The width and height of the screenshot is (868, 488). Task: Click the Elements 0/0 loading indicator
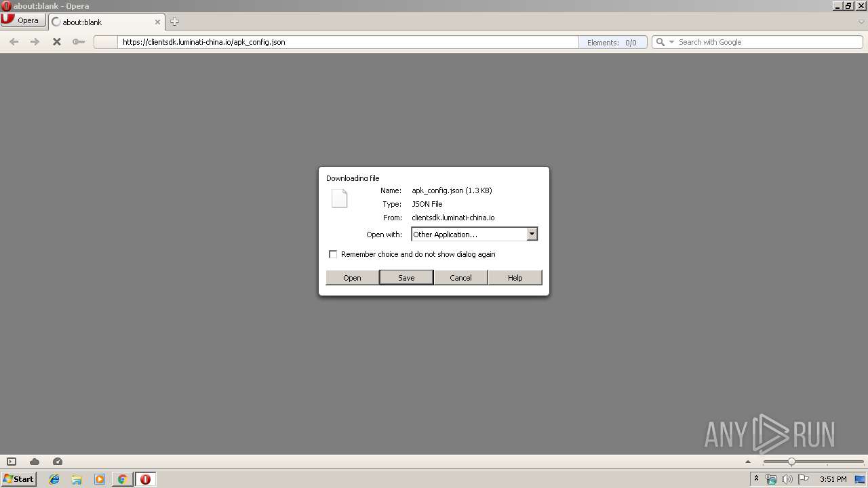pyautogui.click(x=612, y=42)
